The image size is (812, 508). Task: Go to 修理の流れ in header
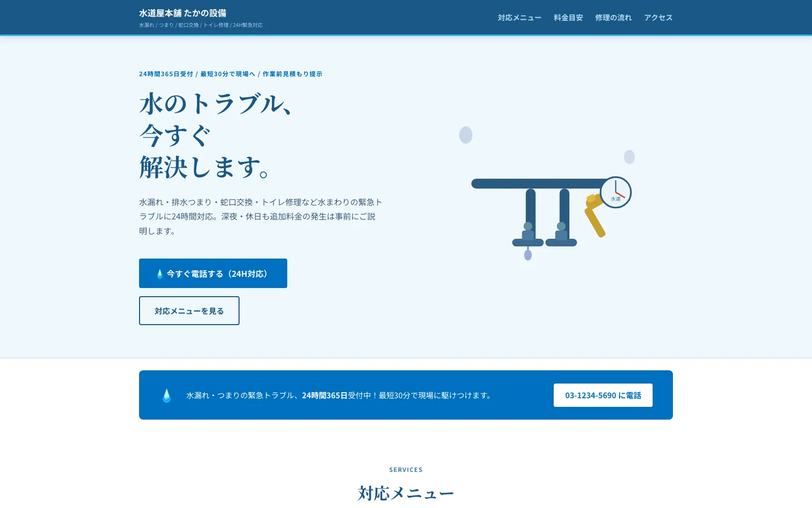pos(613,18)
